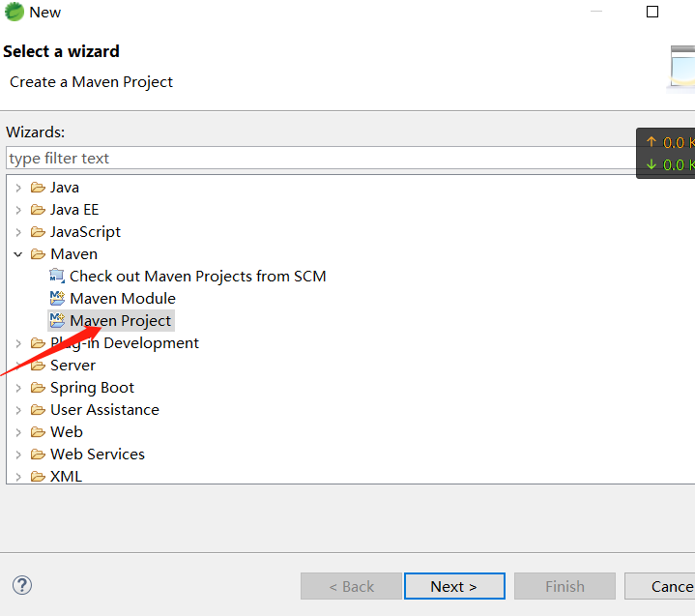Viewport: 695px width, 616px height.
Task: Cancel the New wizard dialog
Action: [x=660, y=586]
